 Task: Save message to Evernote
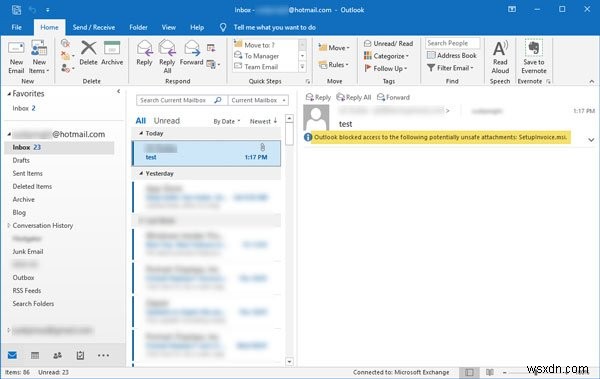tap(533, 57)
